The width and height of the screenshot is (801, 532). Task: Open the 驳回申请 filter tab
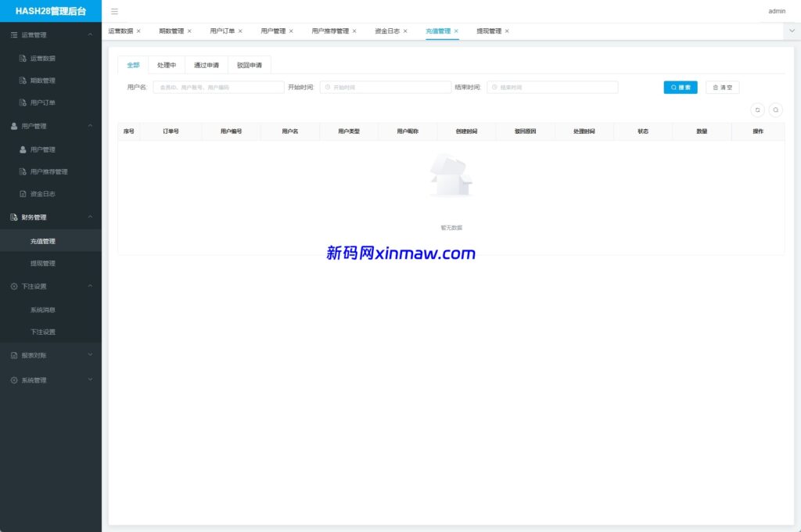(x=249, y=64)
